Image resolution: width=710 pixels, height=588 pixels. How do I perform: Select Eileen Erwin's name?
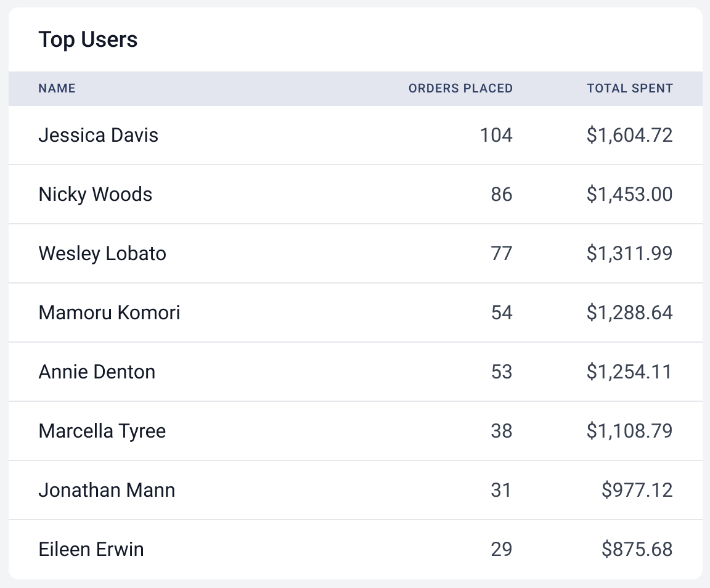pos(91,549)
